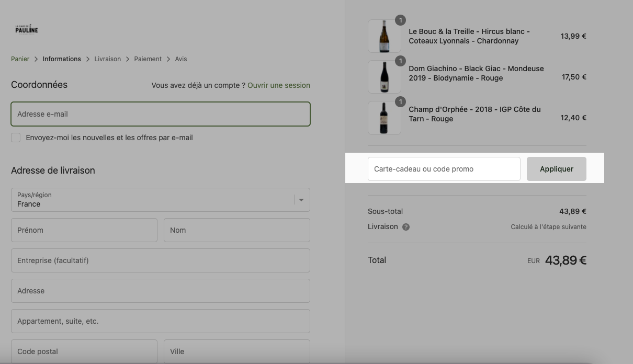Click the Black Giac Mondeuse bottle thumbnail
This screenshot has height=364, width=633.
click(x=385, y=77)
